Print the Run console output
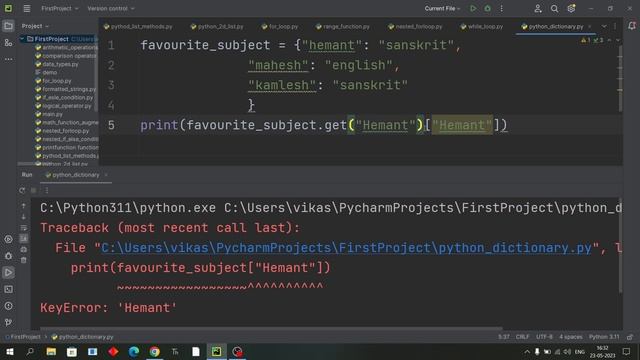The height and width of the screenshot is (360, 640). [24, 249]
